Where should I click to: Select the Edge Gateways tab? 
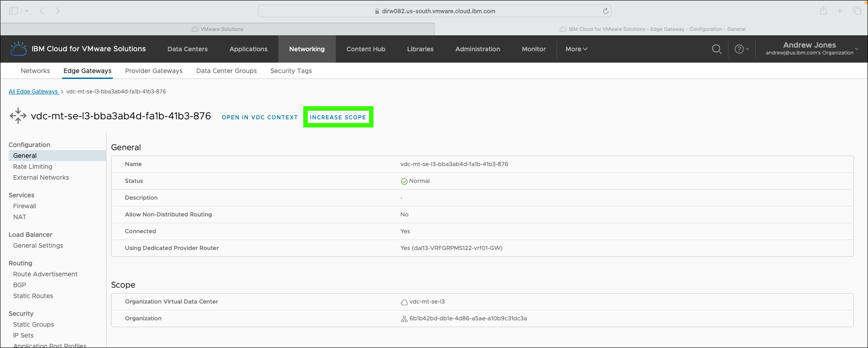tap(87, 71)
